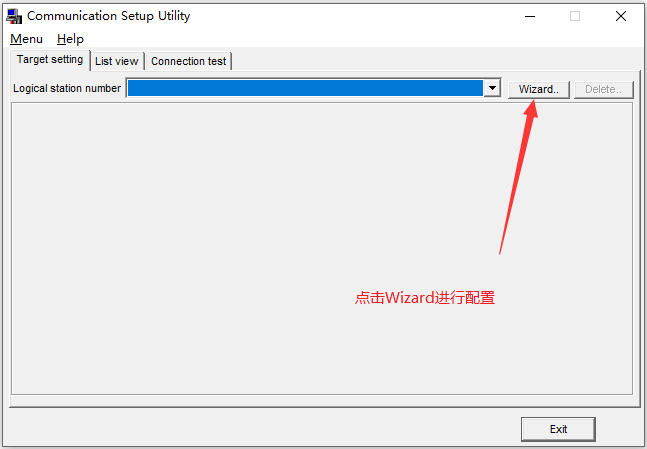Go to the Connection test tab

tap(189, 61)
